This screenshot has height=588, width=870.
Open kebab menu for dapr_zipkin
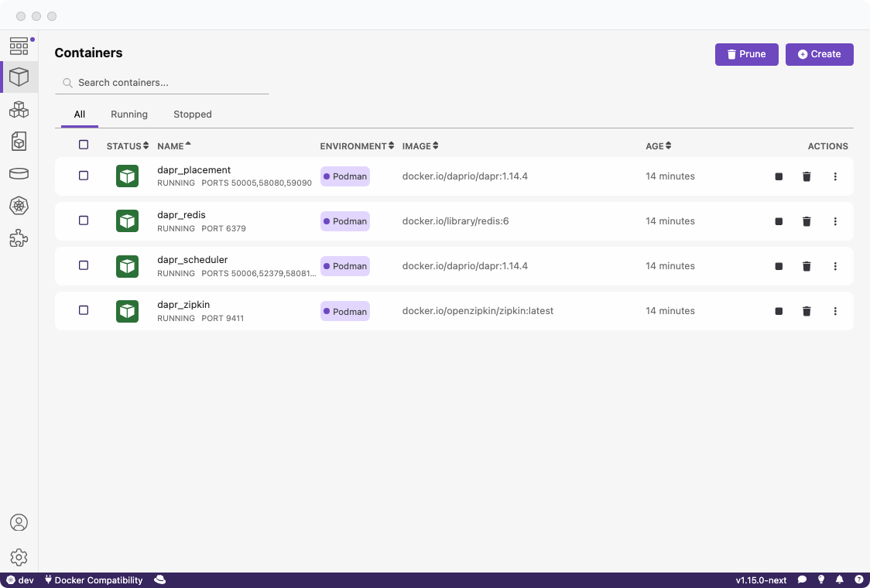[835, 311]
